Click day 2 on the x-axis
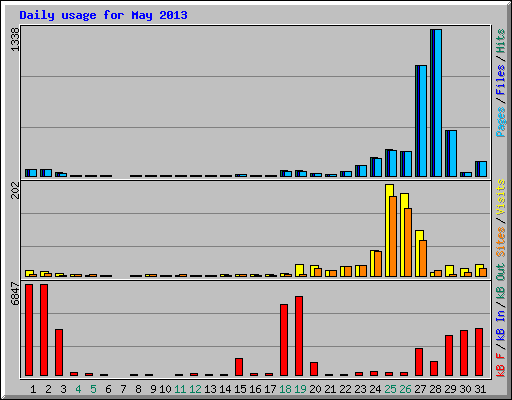 tap(48, 389)
